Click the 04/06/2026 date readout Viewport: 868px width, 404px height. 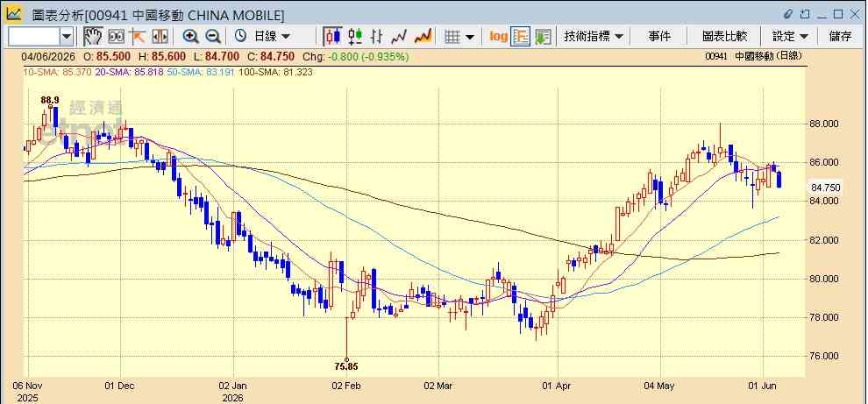[x=46, y=56]
